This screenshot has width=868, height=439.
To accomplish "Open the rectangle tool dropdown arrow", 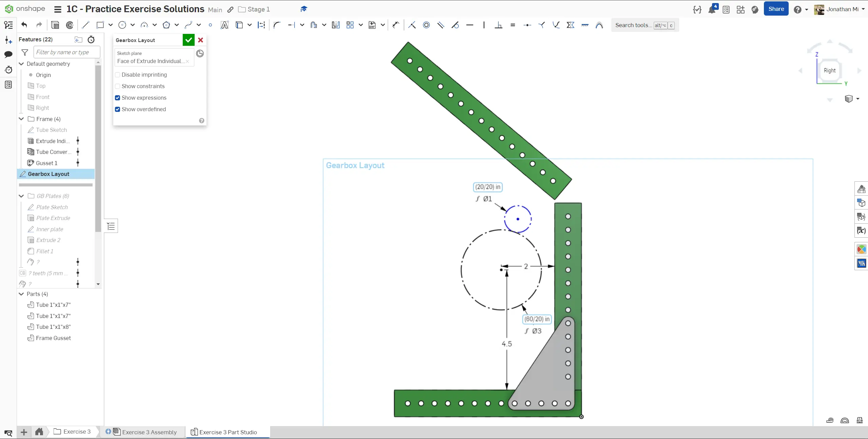I will coord(111,25).
